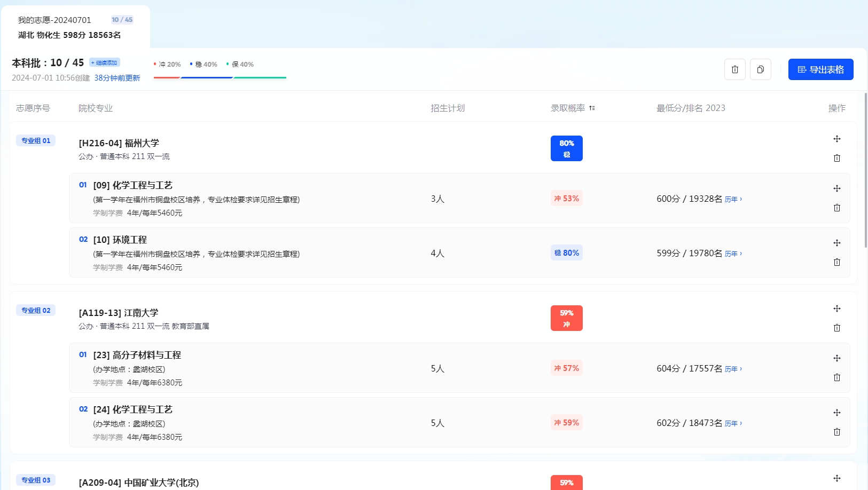This screenshot has width=868, height=490.
Task: Click the 冲 53% probability tag
Action: click(567, 199)
